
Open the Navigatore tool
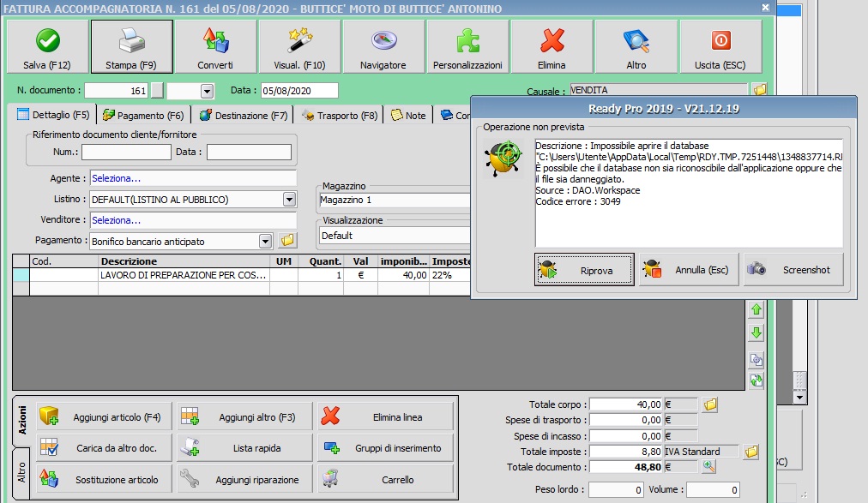(383, 46)
